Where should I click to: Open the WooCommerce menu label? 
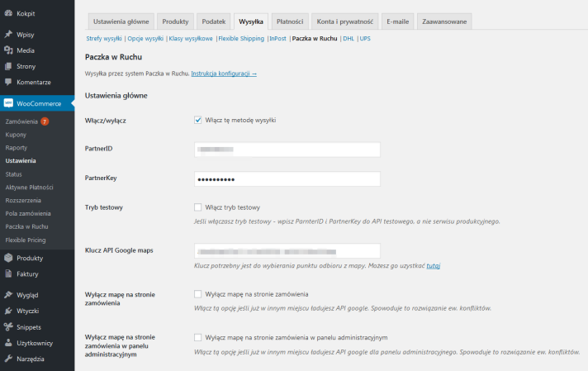tap(39, 103)
